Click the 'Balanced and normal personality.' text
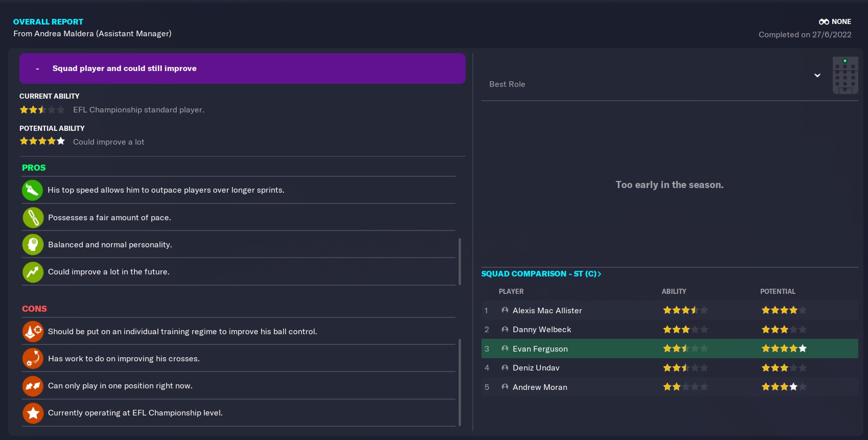868x440 pixels. (110, 245)
